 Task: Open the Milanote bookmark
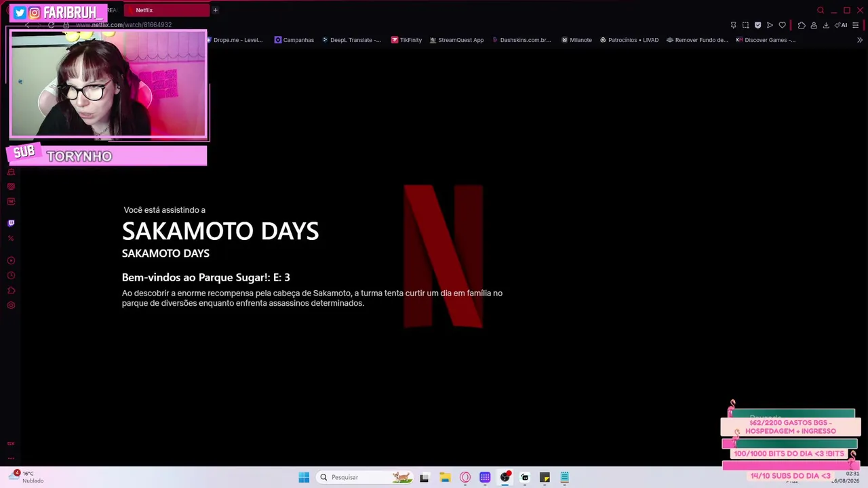click(x=576, y=40)
